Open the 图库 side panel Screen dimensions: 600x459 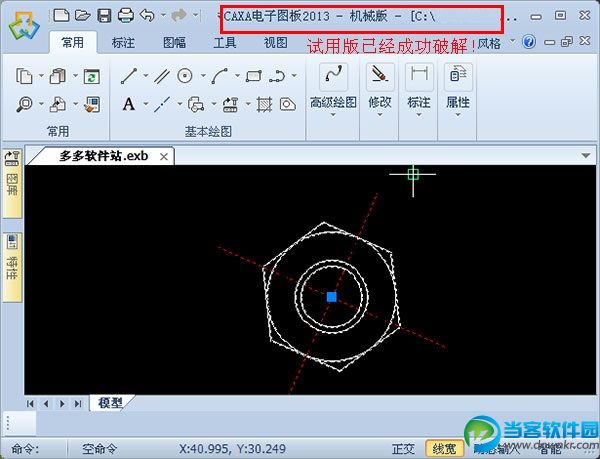tap(12, 184)
